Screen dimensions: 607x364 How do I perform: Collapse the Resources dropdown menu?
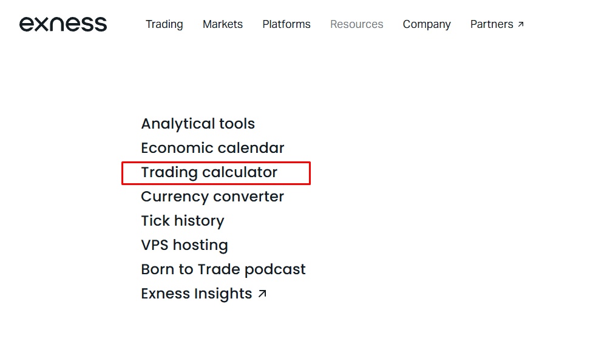[x=356, y=24]
